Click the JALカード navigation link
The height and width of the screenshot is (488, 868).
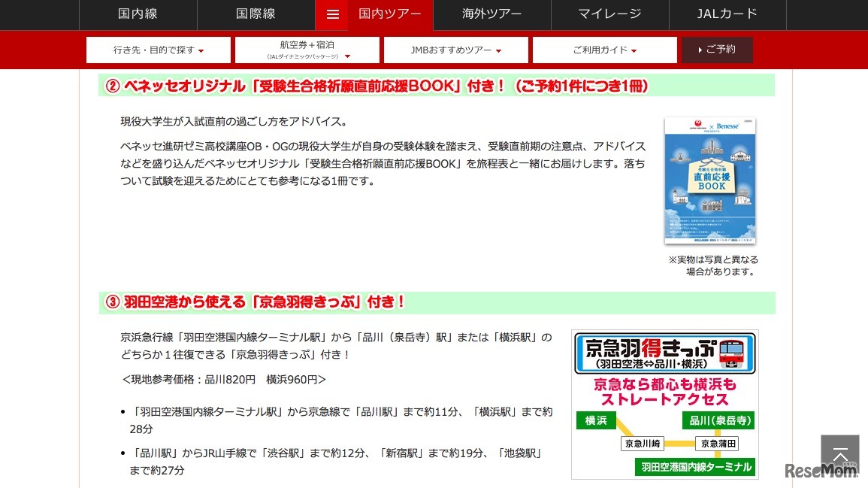point(727,14)
